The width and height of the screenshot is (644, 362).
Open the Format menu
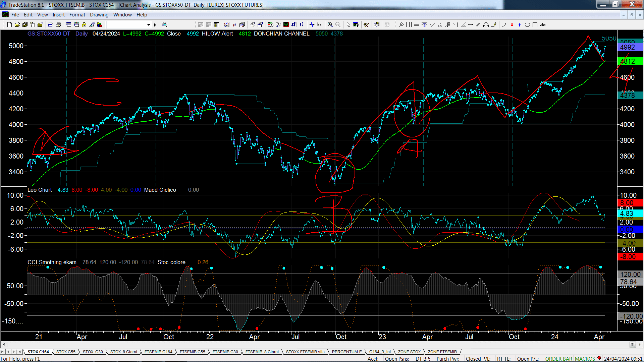77,14
